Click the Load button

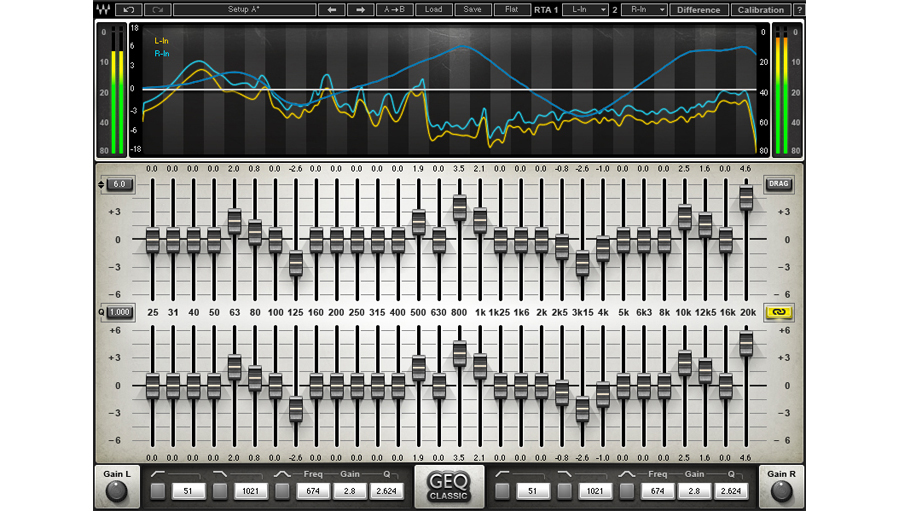(x=433, y=9)
